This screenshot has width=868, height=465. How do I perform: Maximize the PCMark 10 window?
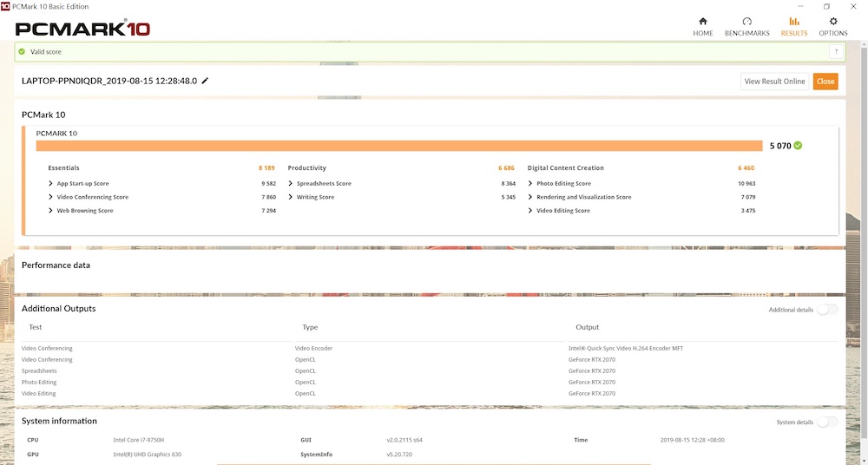point(826,6)
